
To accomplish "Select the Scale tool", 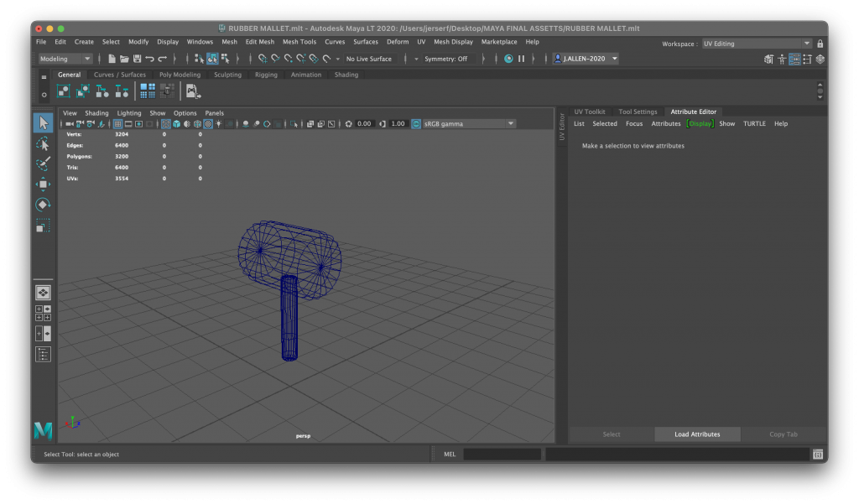I will point(43,226).
